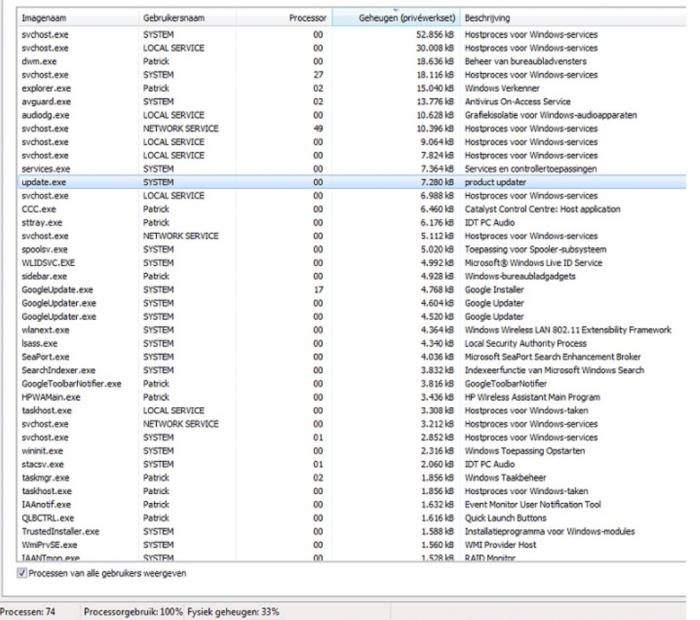Image resolution: width=700 pixels, height=620 pixels.
Task: Click 'Windows Wireless LAN 802.11 Extensibility Framework' description
Action: 568,330
